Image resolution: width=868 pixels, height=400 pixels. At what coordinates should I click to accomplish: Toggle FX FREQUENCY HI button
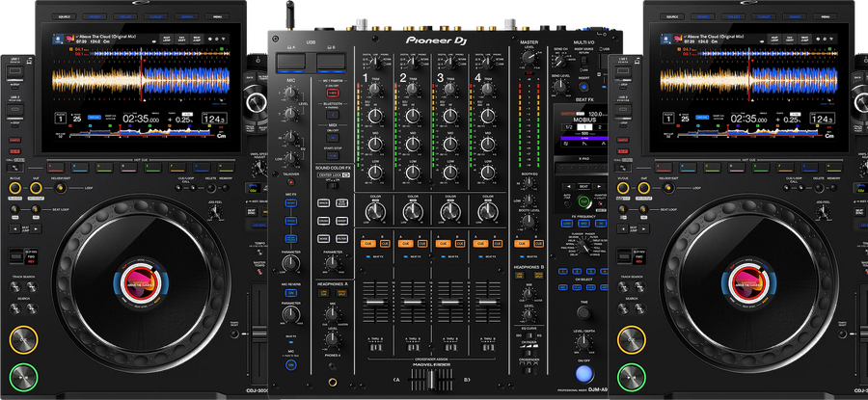601,223
